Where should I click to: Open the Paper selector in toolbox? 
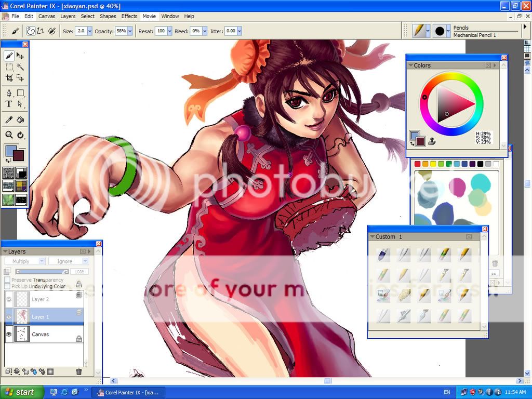tap(8, 172)
